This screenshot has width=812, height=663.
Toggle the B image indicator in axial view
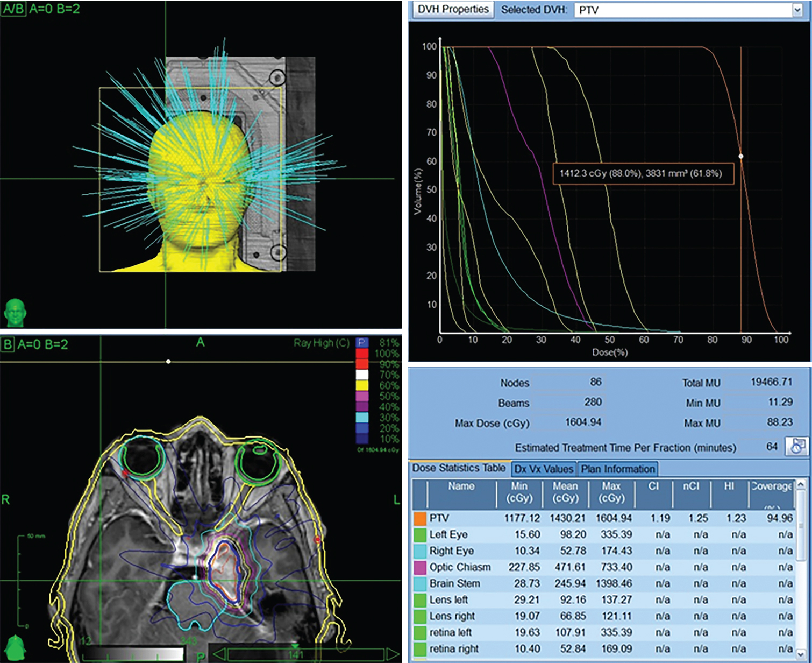pyautogui.click(x=8, y=344)
